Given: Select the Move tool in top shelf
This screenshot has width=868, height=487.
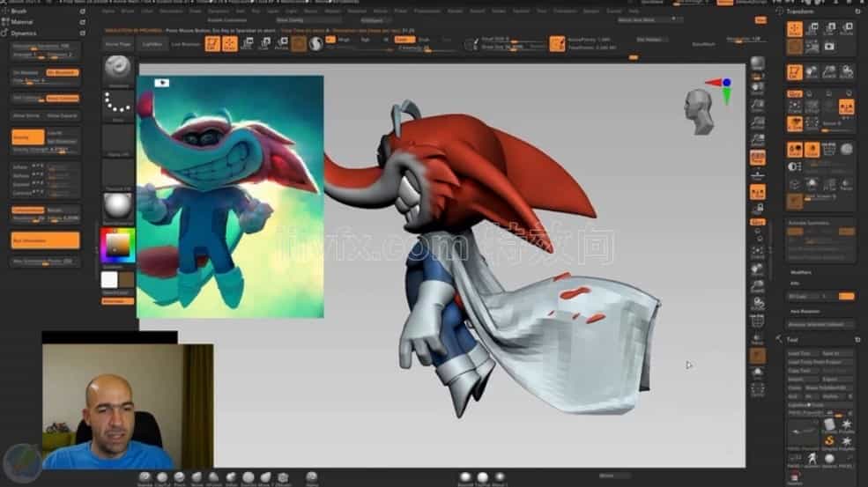Looking at the screenshot, I should 248,44.
